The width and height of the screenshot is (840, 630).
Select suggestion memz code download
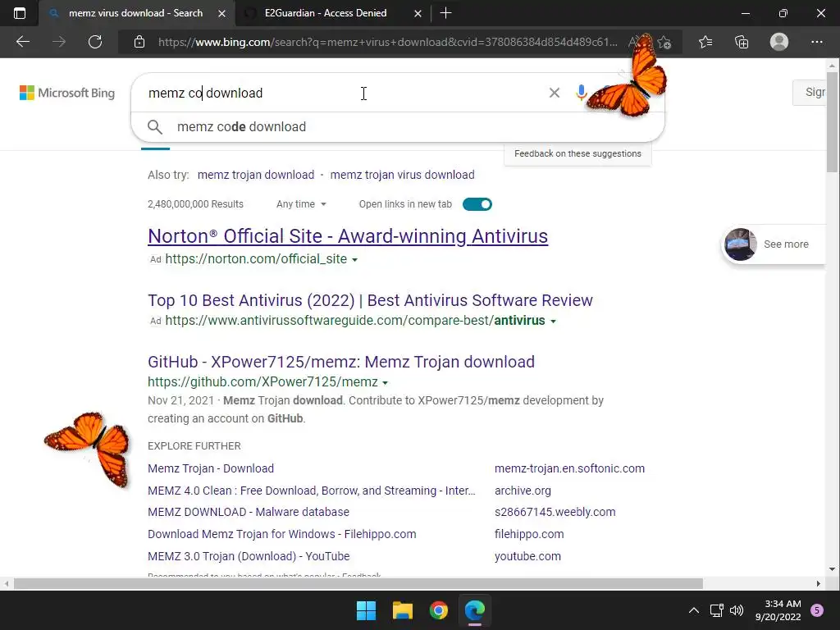pyautogui.click(x=398, y=127)
